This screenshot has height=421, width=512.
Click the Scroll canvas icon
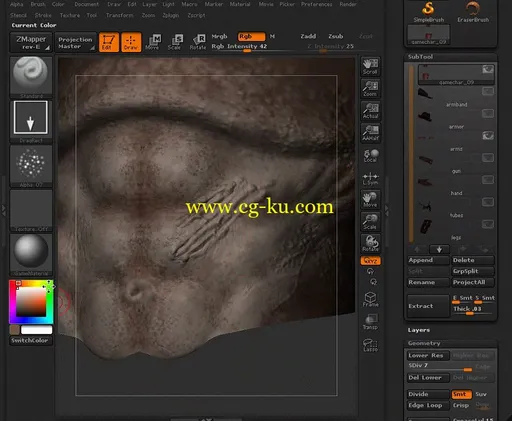(x=370, y=66)
